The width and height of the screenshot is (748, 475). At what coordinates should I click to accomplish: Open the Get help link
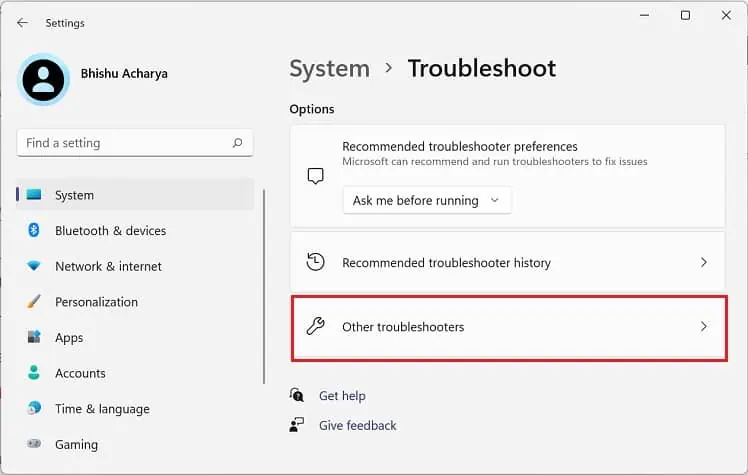[x=342, y=396]
